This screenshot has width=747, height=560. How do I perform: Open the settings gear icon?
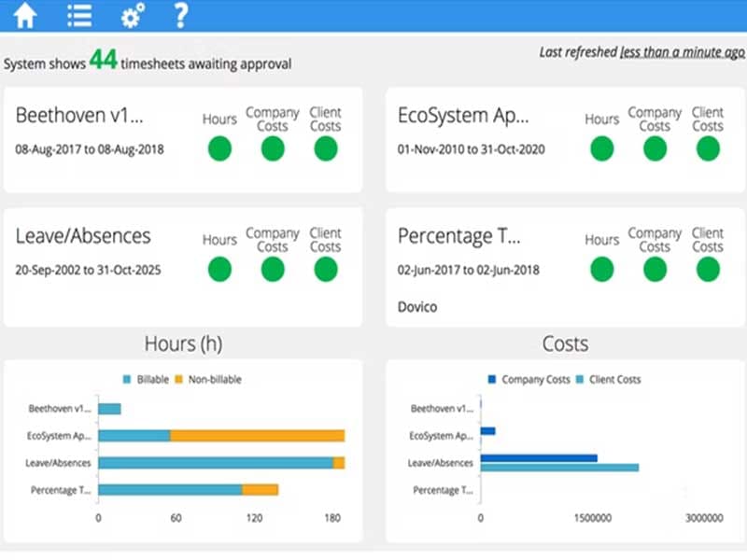[x=131, y=16]
